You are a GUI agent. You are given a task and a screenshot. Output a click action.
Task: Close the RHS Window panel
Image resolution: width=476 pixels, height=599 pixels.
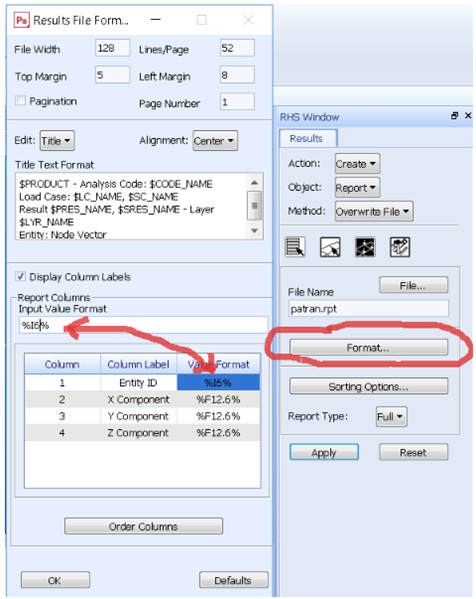(x=468, y=115)
